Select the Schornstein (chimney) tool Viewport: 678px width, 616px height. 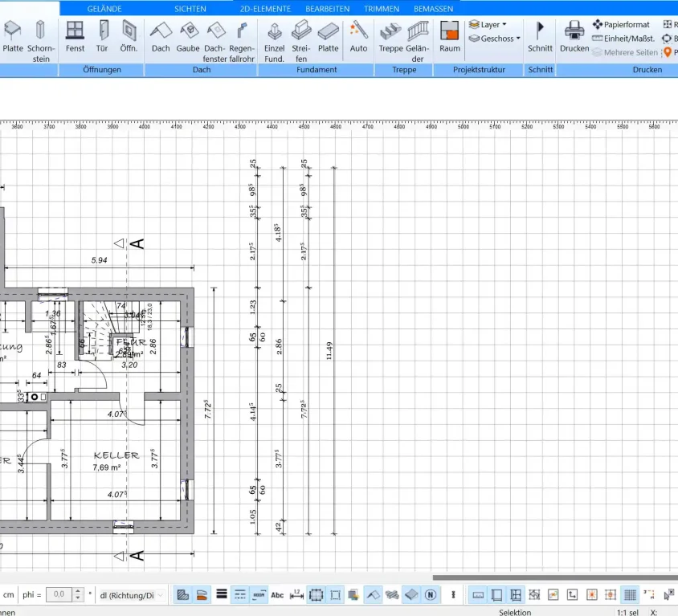point(41,41)
